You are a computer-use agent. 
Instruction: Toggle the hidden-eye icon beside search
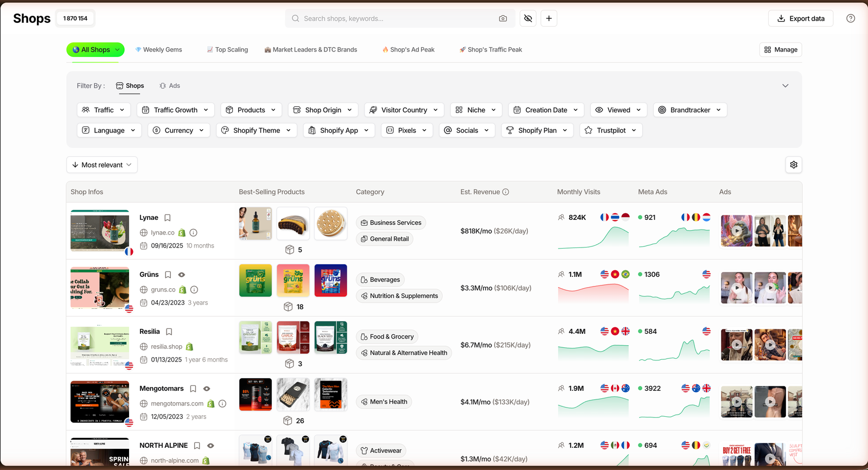point(528,18)
